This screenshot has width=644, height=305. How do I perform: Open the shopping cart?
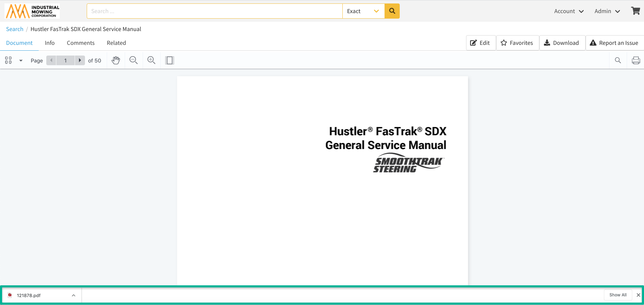(x=635, y=11)
